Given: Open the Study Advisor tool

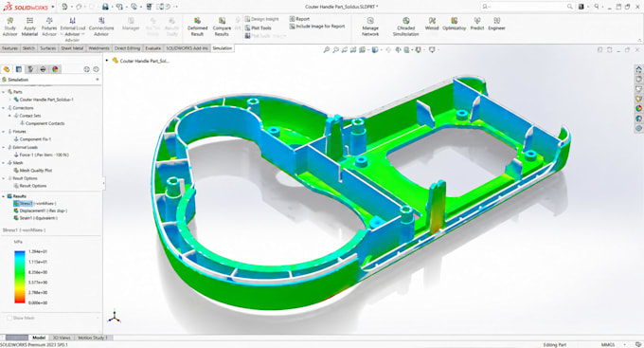Looking at the screenshot, I should (9, 27).
